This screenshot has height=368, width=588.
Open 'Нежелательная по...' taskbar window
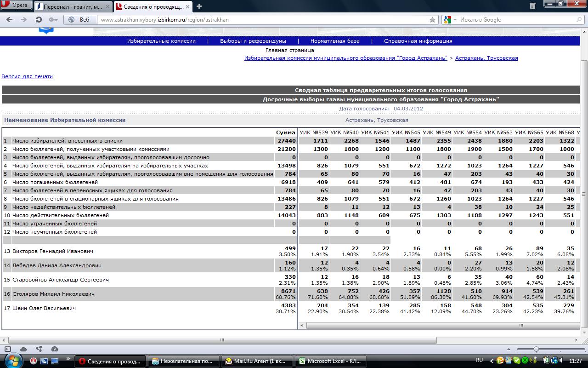pyautogui.click(x=184, y=361)
